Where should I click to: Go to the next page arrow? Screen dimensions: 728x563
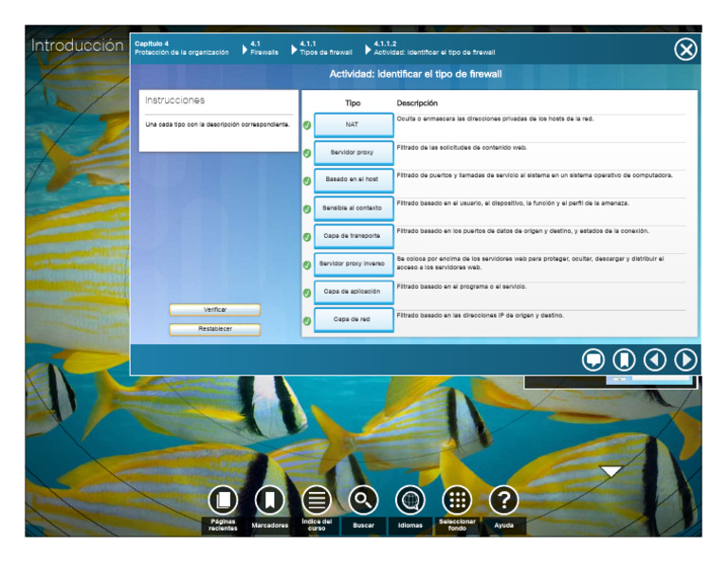coord(685,359)
